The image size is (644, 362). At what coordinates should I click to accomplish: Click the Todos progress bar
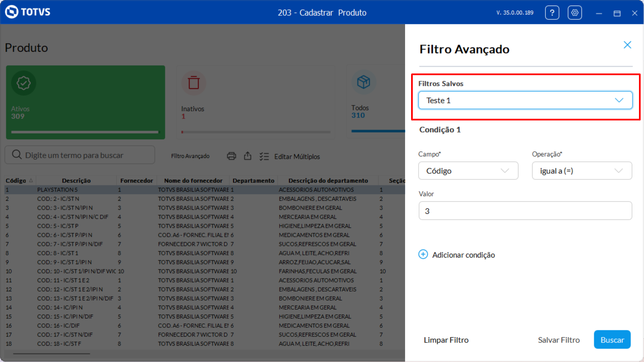pyautogui.click(x=378, y=131)
